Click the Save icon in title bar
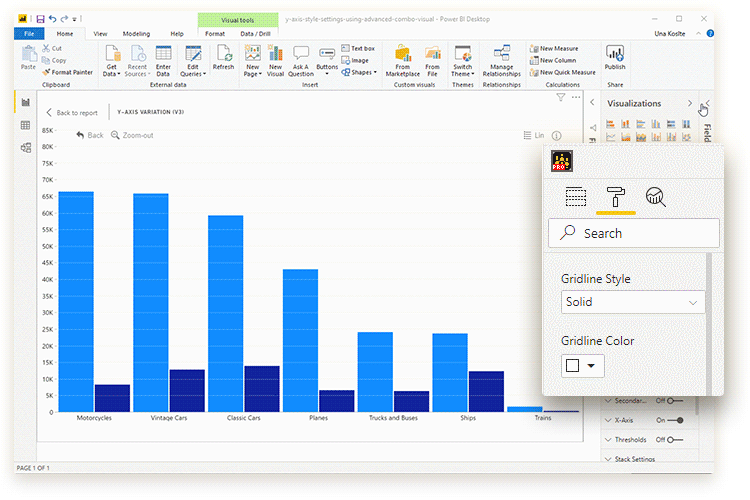This screenshot has height=500, width=750. [x=40, y=19]
